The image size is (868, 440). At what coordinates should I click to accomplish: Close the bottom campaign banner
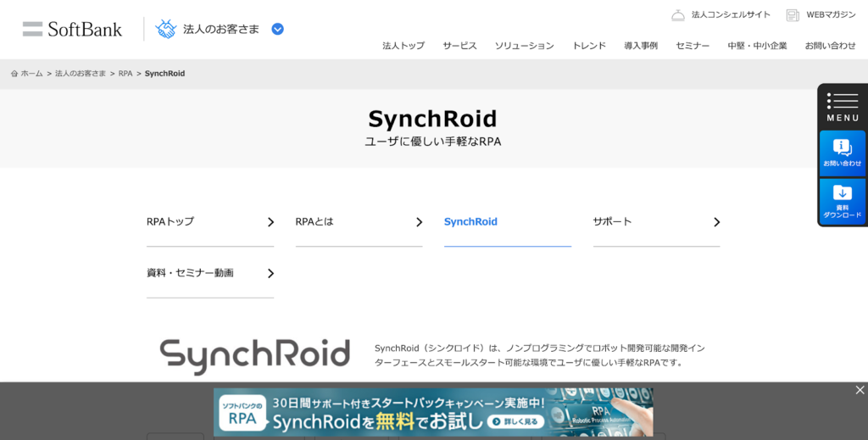(x=860, y=390)
